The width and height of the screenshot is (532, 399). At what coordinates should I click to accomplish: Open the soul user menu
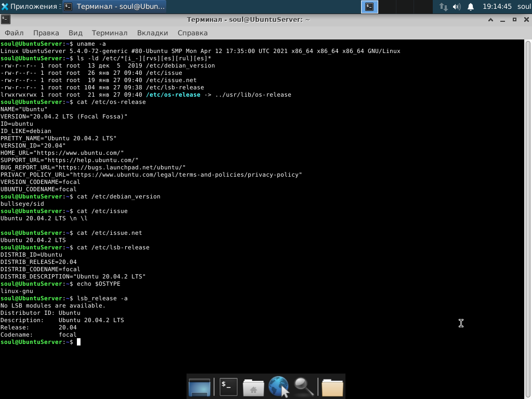[x=524, y=6]
